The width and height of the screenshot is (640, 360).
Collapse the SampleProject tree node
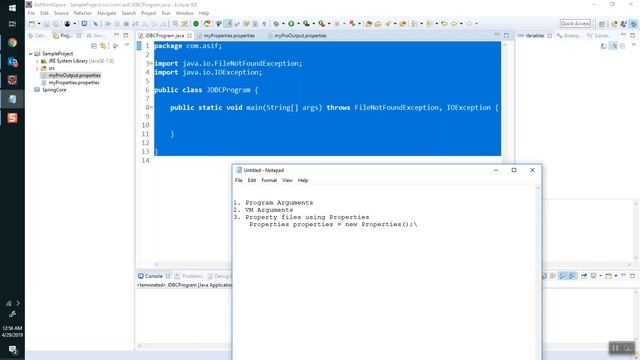[x=31, y=54]
